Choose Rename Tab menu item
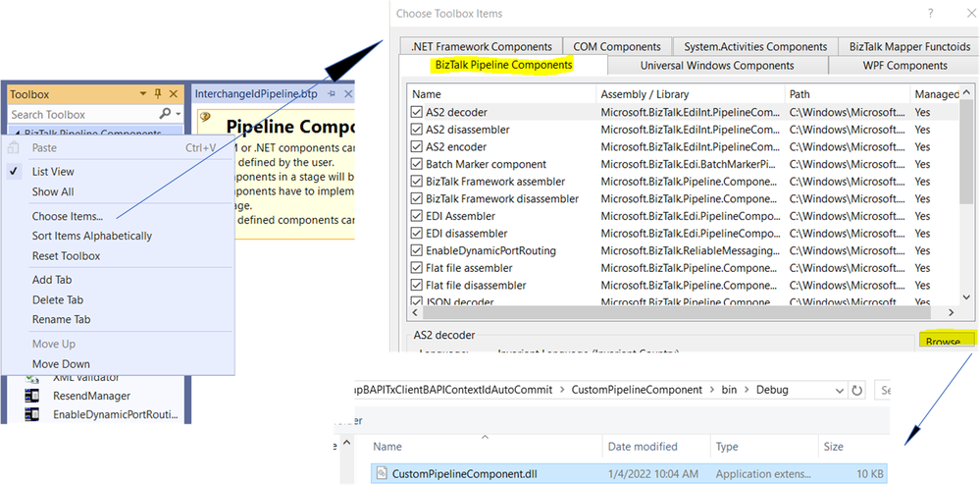Image resolution: width=980 pixels, height=485 pixels. click(x=61, y=319)
